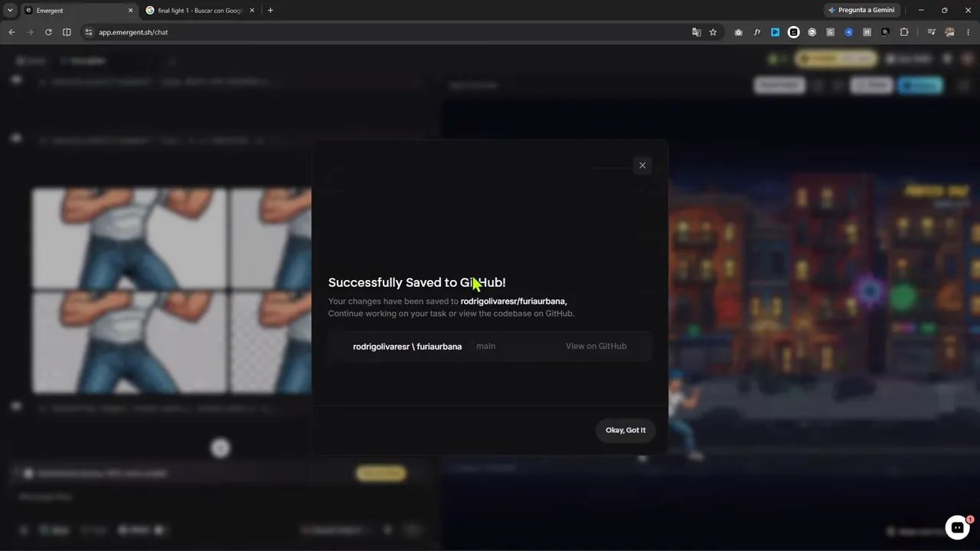Image resolution: width=980 pixels, height=551 pixels.
Task: Open a new browser tab
Action: 270,11
